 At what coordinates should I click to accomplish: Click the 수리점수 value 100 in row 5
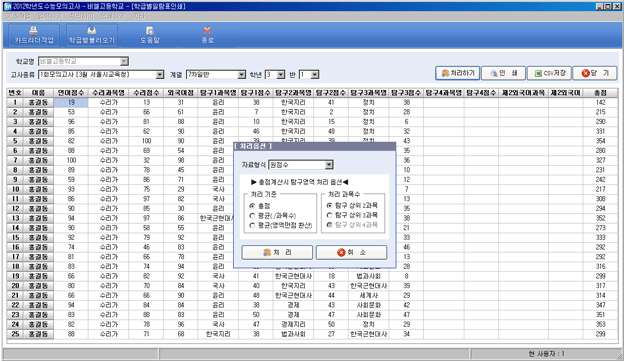pos(146,141)
